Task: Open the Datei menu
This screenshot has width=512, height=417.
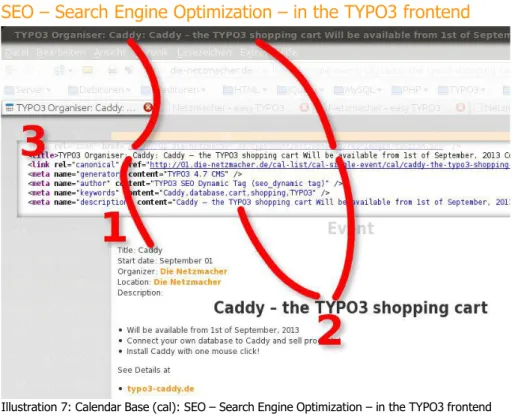Action: coord(16,53)
